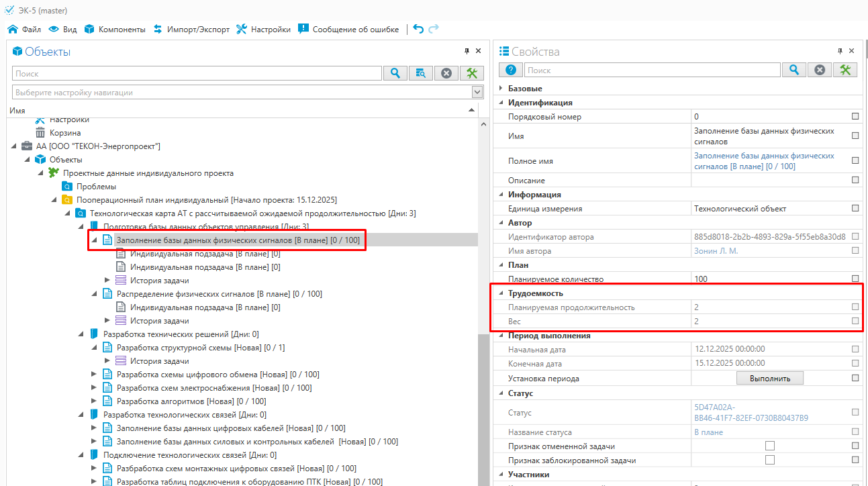Click the undo arrow in the toolbar
The image size is (868, 486).
point(418,29)
